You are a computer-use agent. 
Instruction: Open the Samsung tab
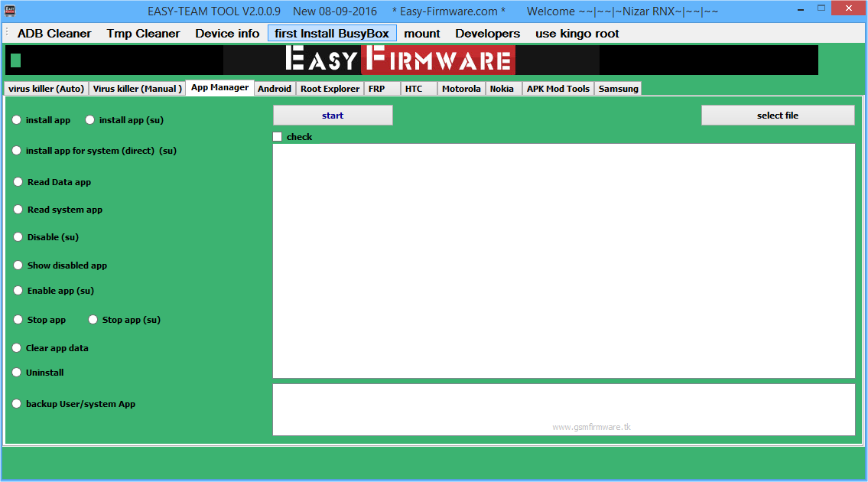click(x=619, y=89)
